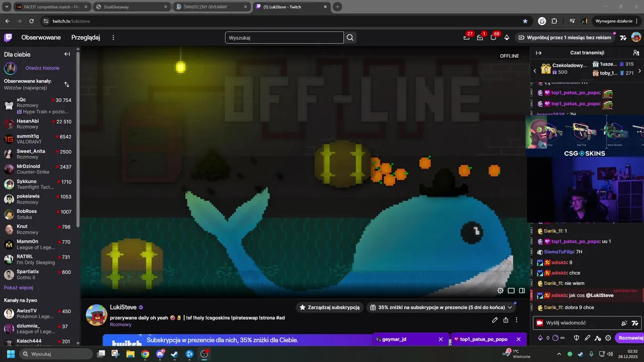Screen dimensions: 644x362
Task: Open the Twitch home logo
Action: pos(8,38)
